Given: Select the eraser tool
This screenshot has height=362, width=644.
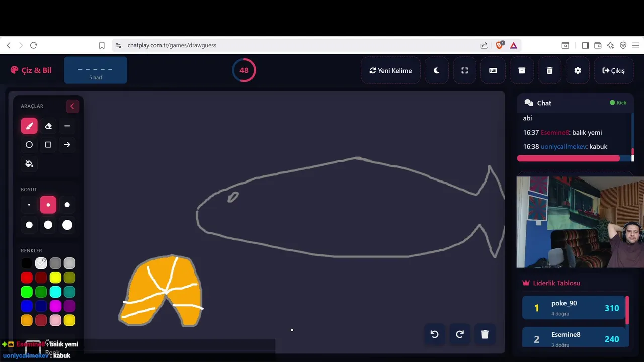Looking at the screenshot, I should click(48, 126).
